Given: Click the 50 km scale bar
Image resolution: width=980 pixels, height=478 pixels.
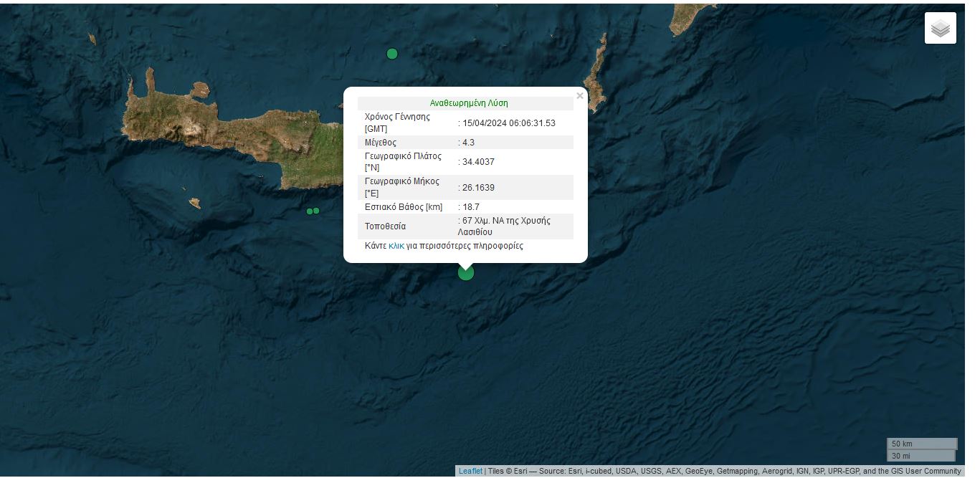Looking at the screenshot, I should tap(921, 444).
